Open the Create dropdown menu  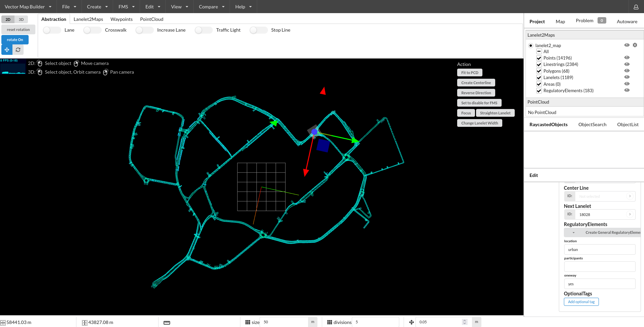point(97,7)
